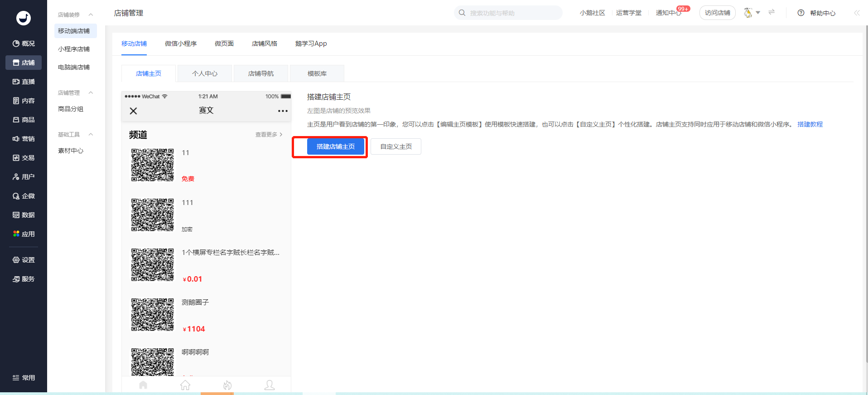Click the 免费 label under item 11

pyautogui.click(x=188, y=179)
